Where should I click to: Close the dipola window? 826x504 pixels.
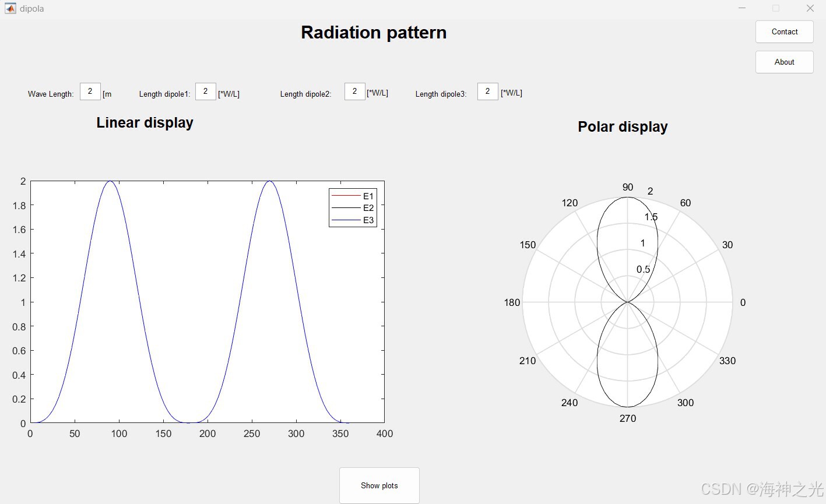tap(810, 8)
